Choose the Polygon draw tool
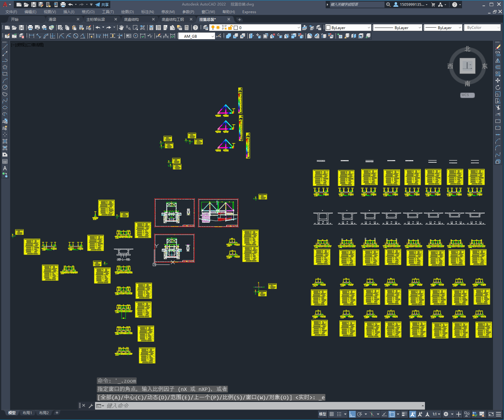504x420 pixels. tap(5, 67)
